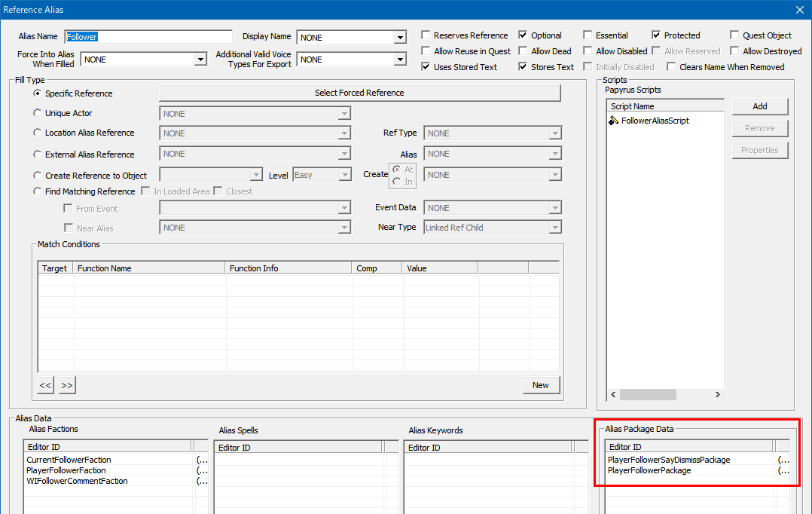Select Find Matching Reference option

tap(38, 191)
